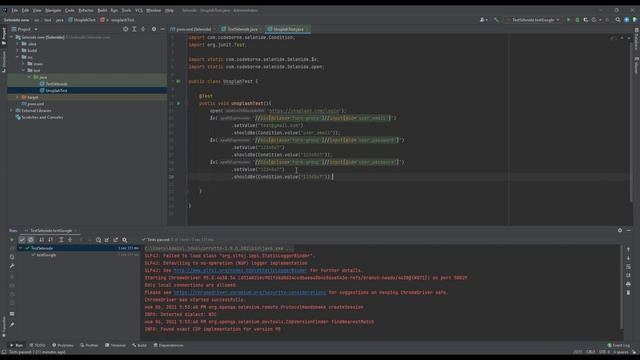Image resolution: width=640 pixels, height=360 pixels.
Task: Expand the build folder
Action: [17, 50]
